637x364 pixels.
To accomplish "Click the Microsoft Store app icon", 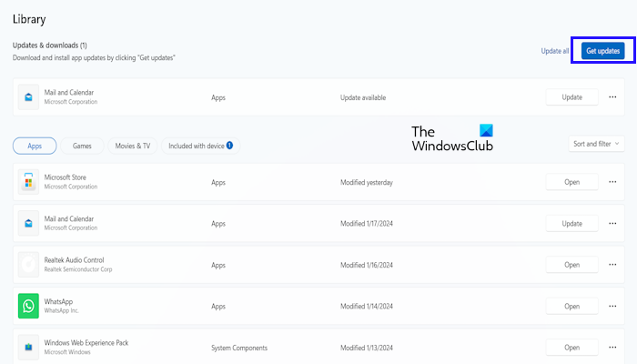I will coord(28,182).
